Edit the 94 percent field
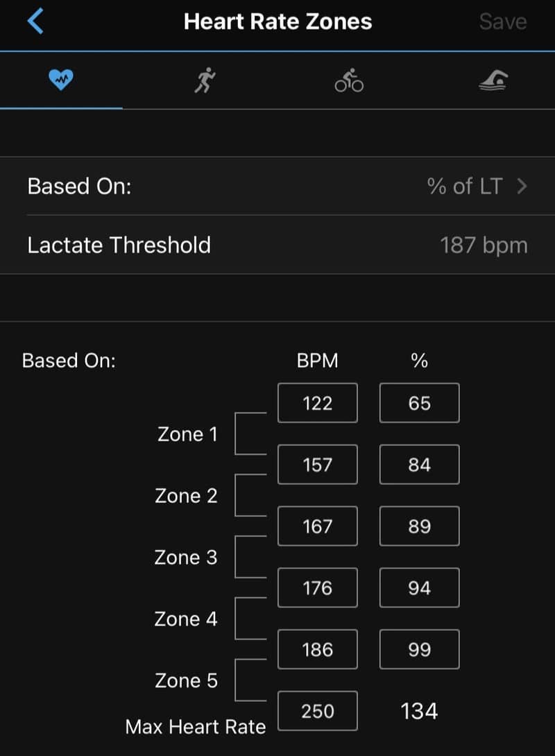The image size is (555, 756). pos(420,587)
